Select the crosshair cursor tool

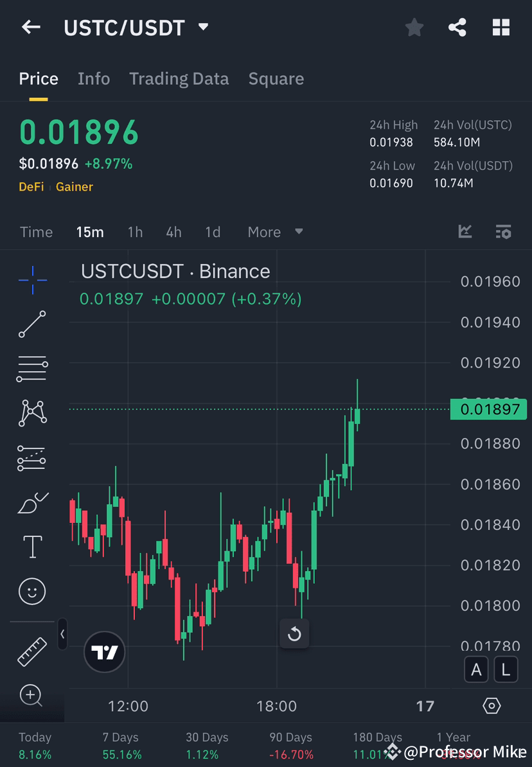pos(32,279)
